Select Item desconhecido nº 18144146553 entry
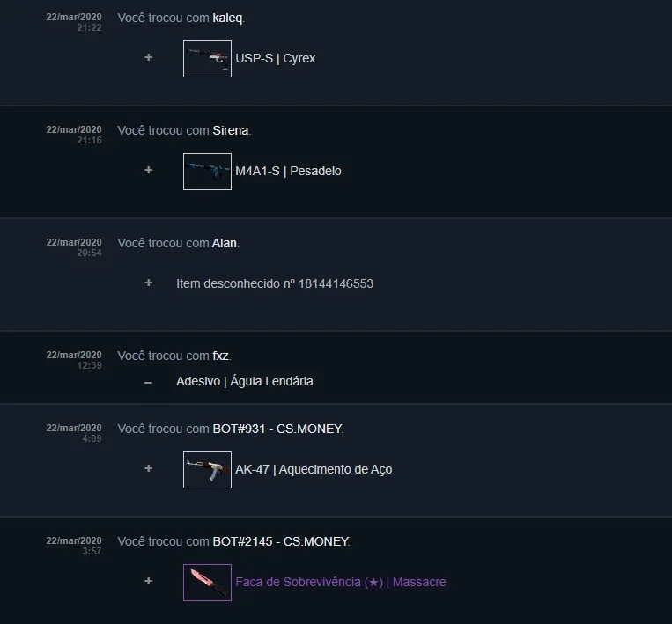672x624 pixels. click(x=275, y=283)
